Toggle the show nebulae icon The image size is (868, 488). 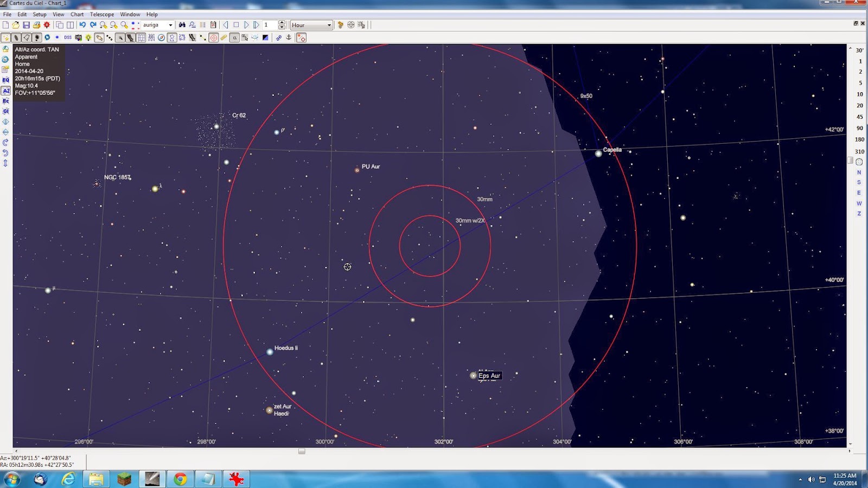click(16, 38)
